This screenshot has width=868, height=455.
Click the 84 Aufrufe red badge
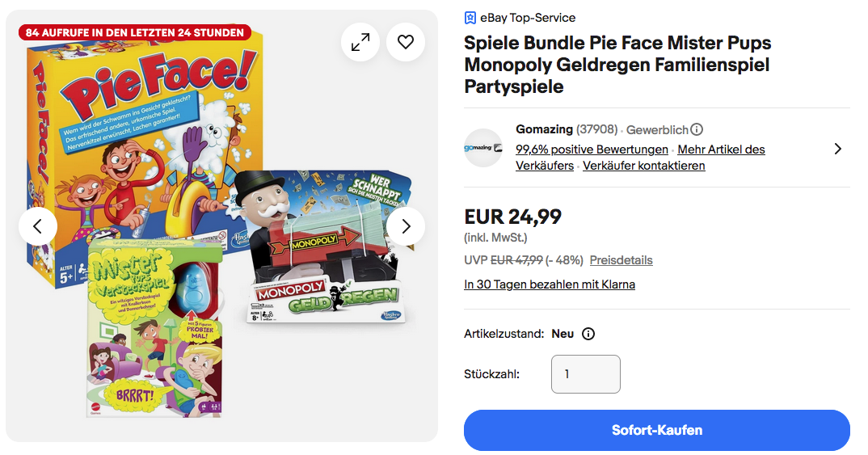(135, 32)
